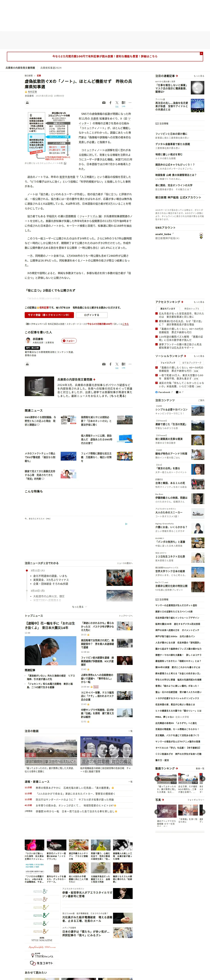
Task: Open 【速報中】花一輪を手に headline
Action: pos(50,625)
